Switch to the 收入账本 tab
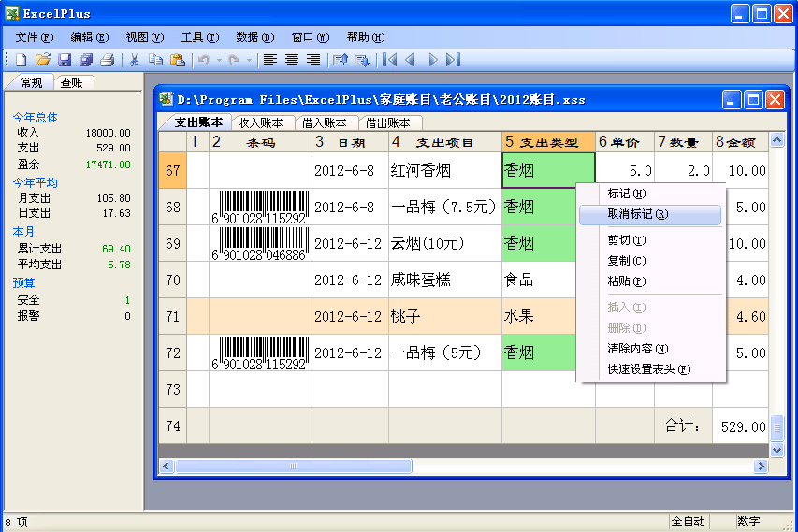The image size is (798, 532). [x=259, y=122]
